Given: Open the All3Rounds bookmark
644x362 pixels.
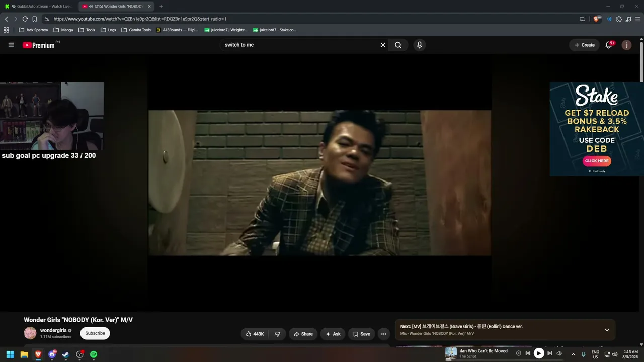Looking at the screenshot, I should coord(177,30).
